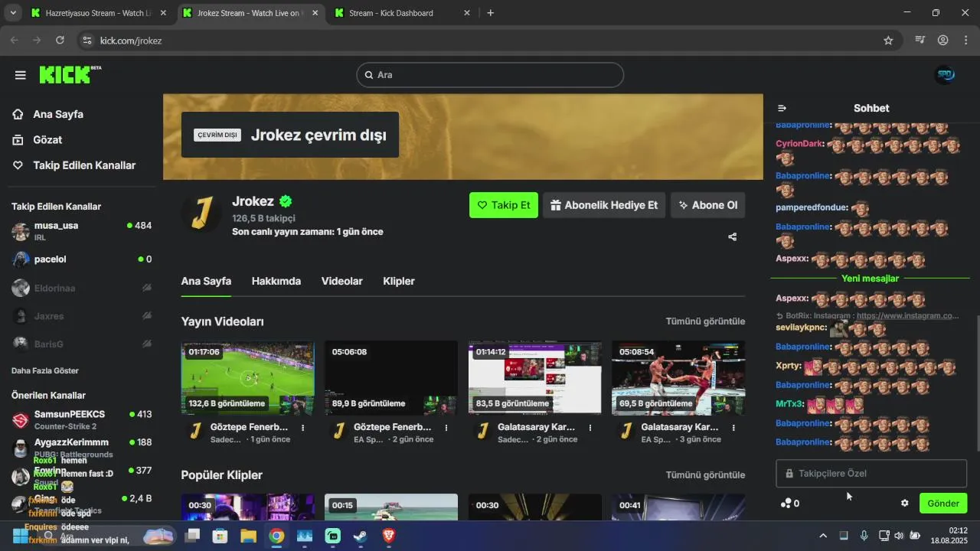Open the football match video thumbnail
Screen dimensions: 980x551
[x=247, y=378]
